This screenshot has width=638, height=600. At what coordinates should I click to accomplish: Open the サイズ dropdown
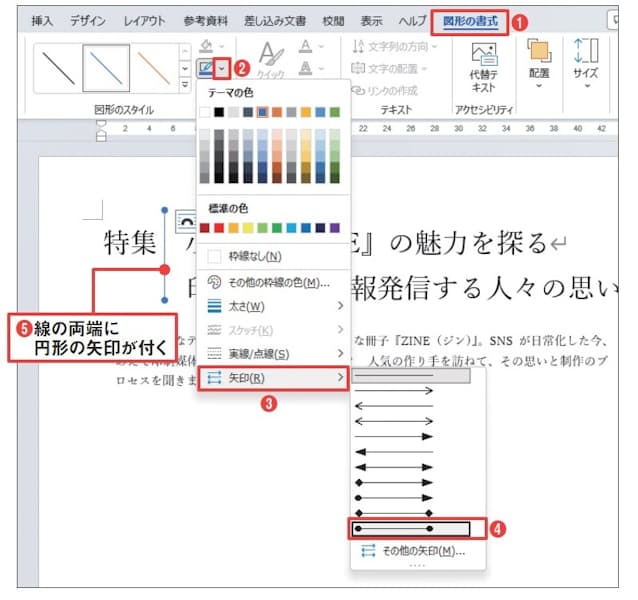(x=586, y=63)
